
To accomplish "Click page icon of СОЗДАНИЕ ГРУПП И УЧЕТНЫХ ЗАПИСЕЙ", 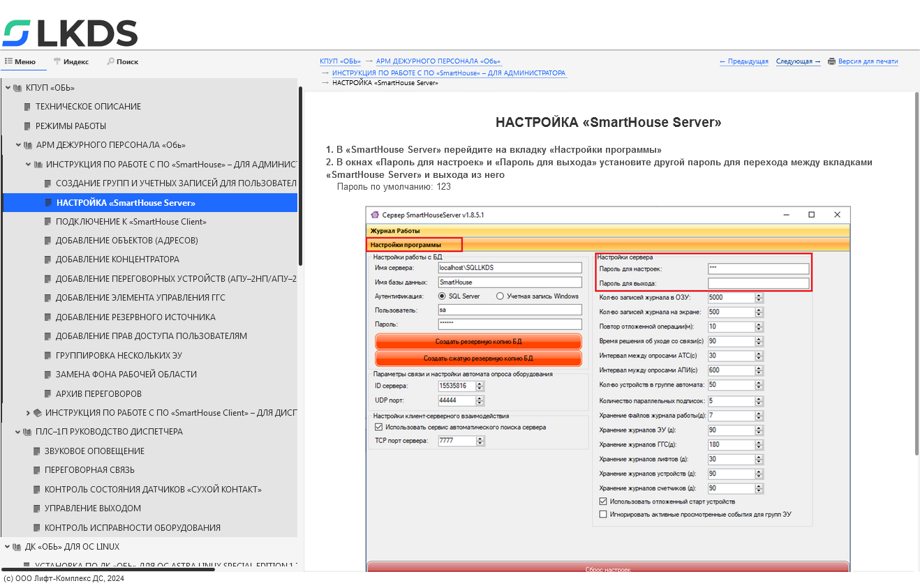I will point(48,183).
